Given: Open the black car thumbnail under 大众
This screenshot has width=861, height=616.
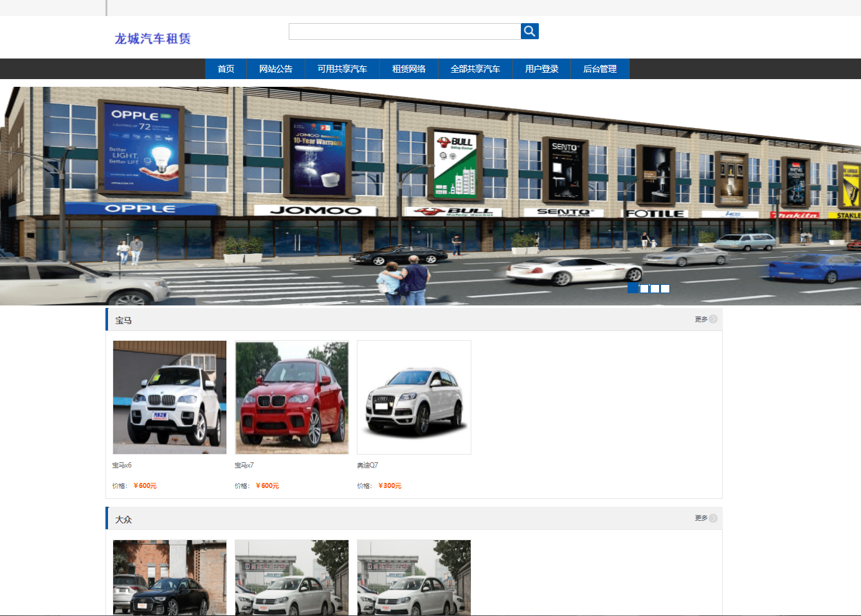Looking at the screenshot, I should (170, 577).
